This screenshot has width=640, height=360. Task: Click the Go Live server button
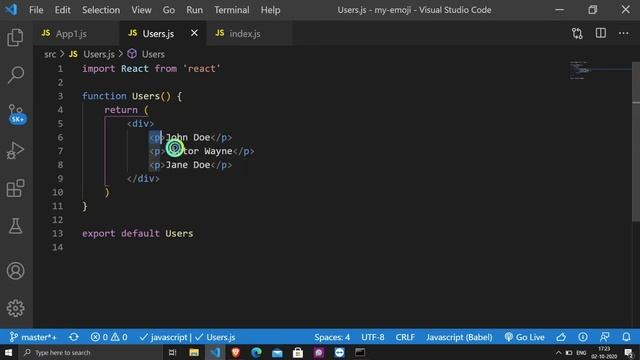(x=524, y=337)
